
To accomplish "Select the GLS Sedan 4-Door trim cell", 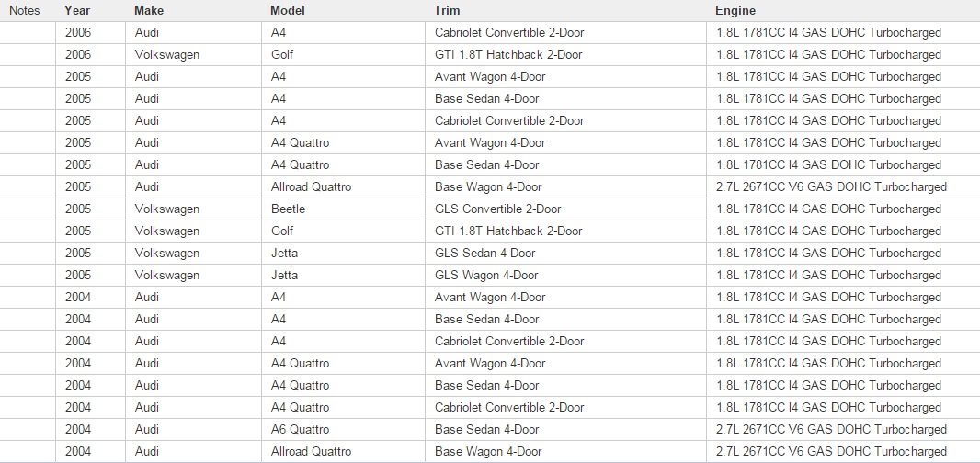I will (x=484, y=253).
